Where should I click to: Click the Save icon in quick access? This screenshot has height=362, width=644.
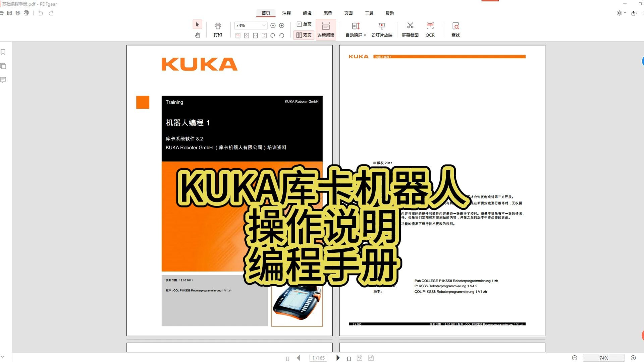[x=9, y=13]
